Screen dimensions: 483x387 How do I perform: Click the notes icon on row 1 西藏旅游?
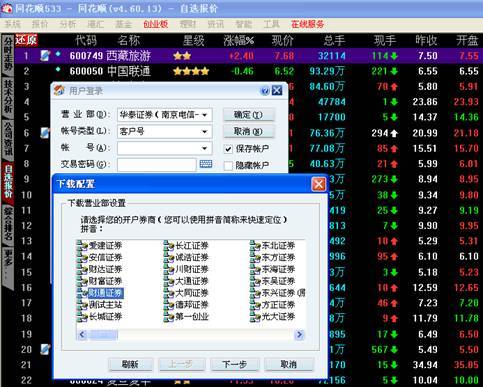[x=45, y=56]
